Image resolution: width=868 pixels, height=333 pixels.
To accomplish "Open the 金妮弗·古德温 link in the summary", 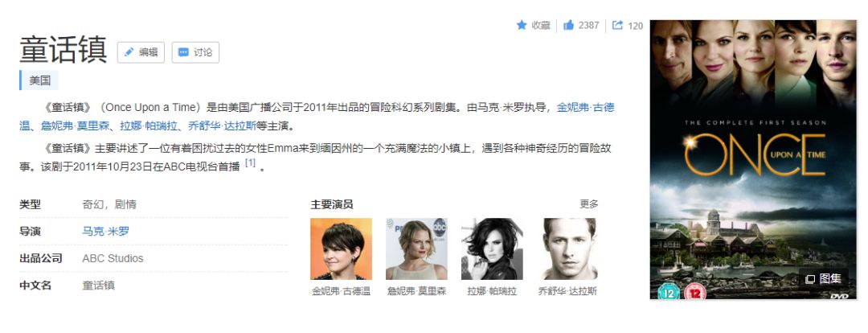I will [585, 108].
